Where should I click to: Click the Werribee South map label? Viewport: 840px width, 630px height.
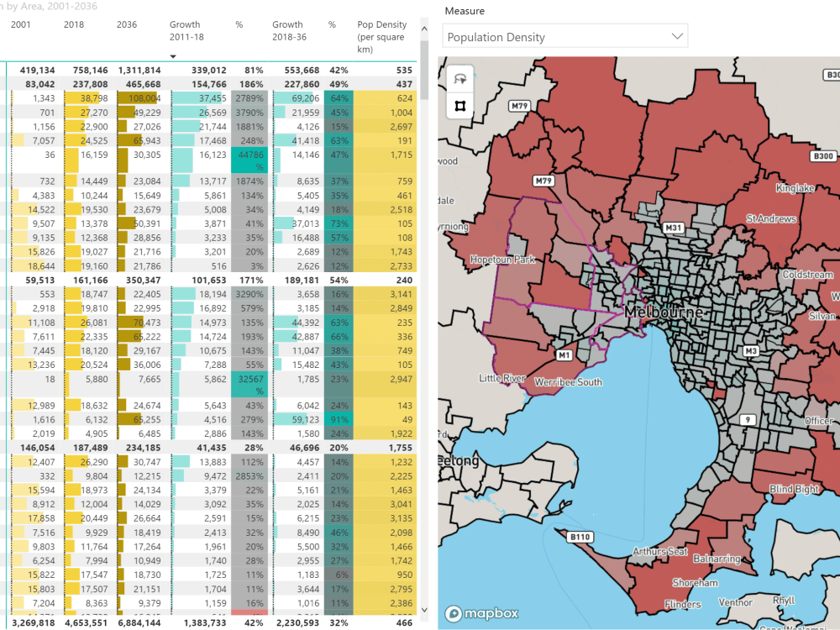tap(569, 382)
